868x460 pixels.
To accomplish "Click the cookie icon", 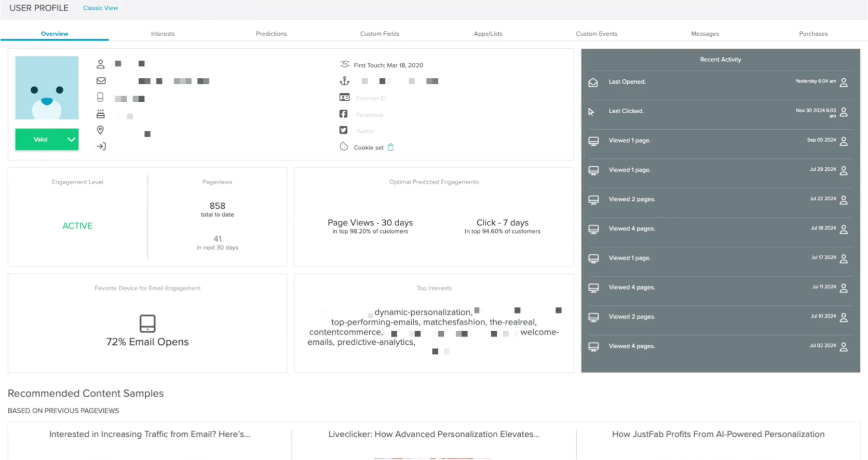I will [x=344, y=146].
